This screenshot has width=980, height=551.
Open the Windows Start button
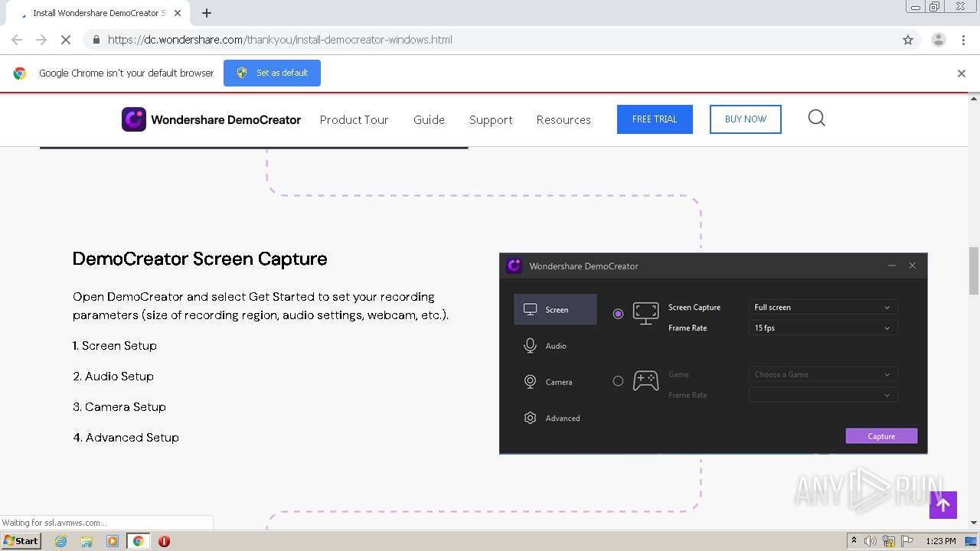click(21, 541)
